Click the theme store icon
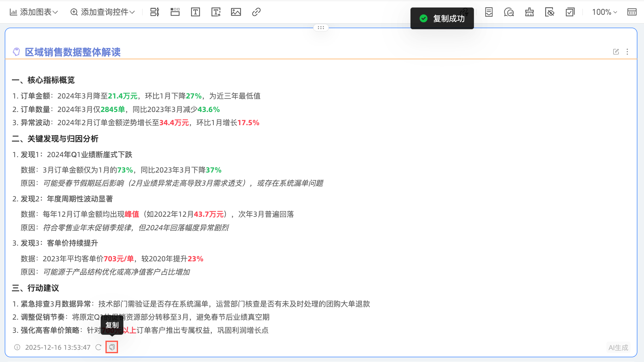 point(529,12)
